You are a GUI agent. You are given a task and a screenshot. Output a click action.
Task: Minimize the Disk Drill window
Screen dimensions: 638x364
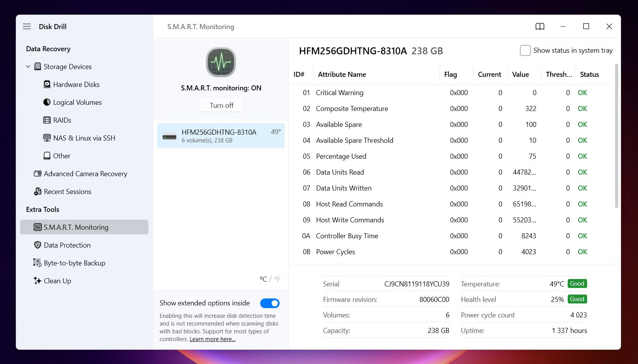coord(563,26)
